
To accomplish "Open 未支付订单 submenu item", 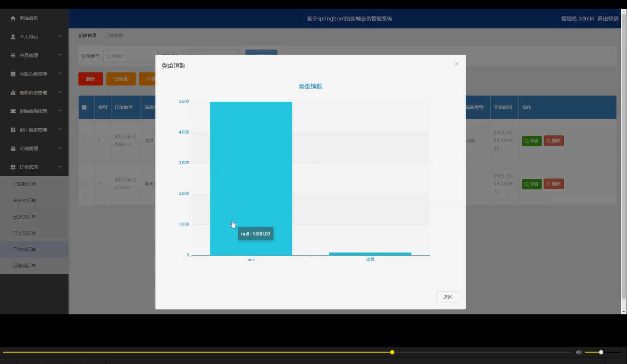I will (x=34, y=200).
